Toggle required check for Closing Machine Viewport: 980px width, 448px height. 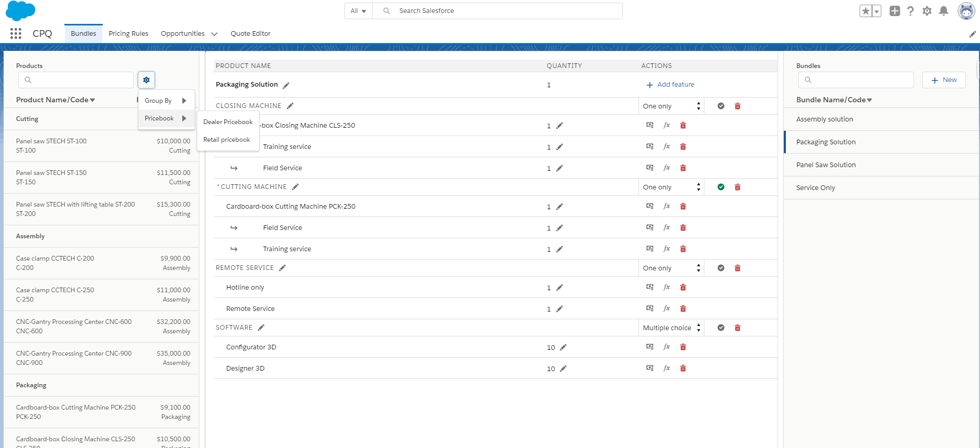[x=721, y=106]
